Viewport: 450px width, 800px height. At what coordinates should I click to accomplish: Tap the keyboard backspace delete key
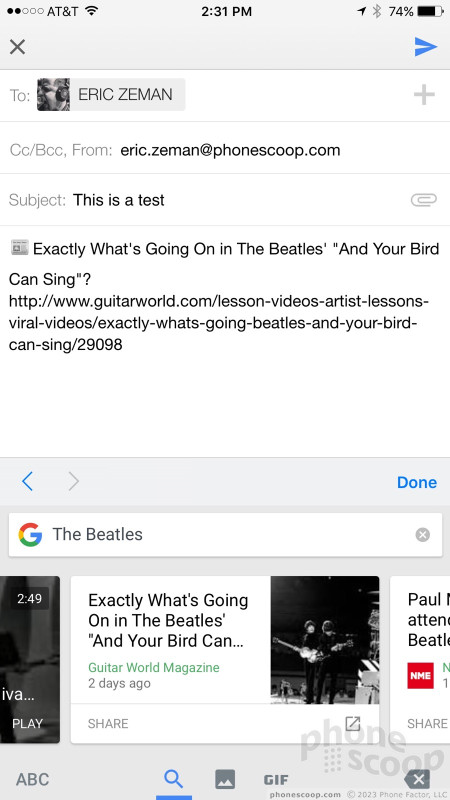click(x=417, y=779)
